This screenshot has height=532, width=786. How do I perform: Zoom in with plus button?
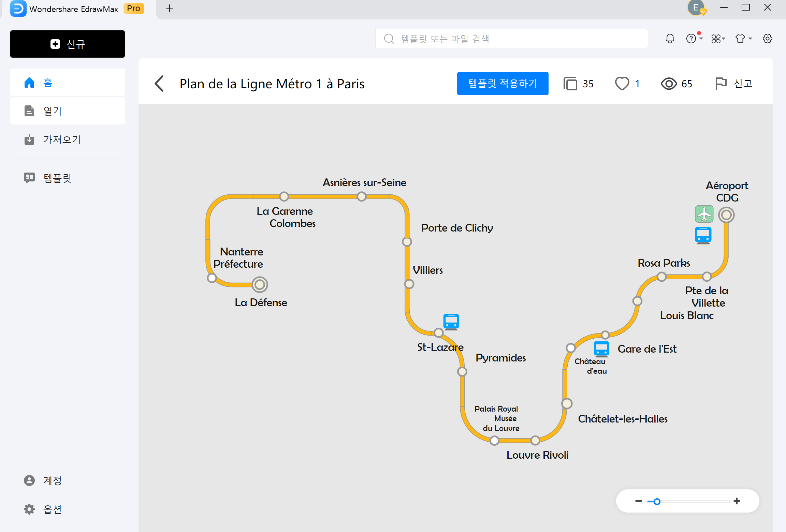pos(737,501)
